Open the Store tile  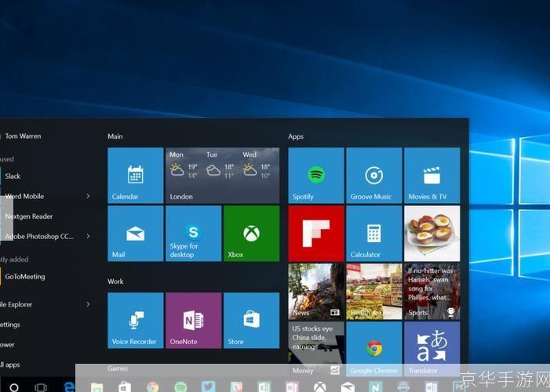[252, 321]
